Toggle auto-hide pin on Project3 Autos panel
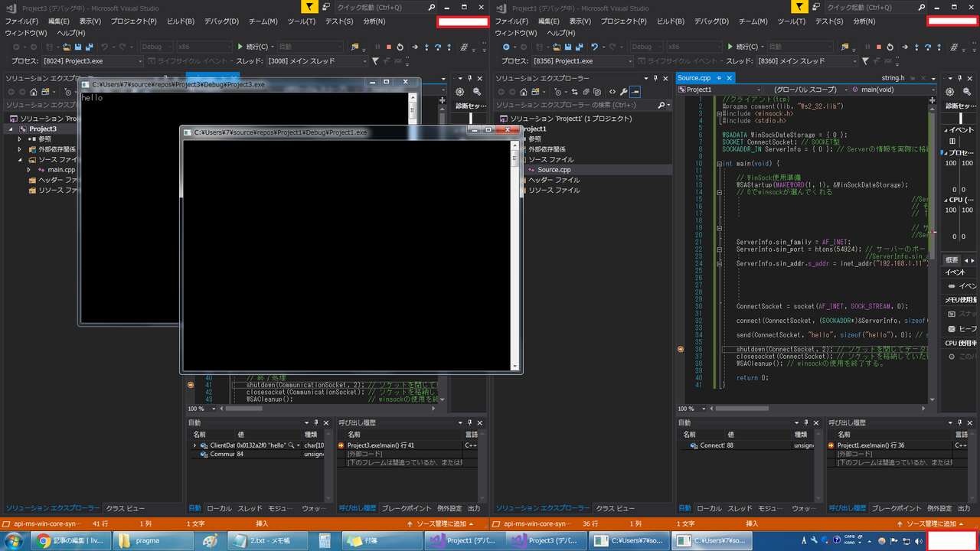980x551 pixels. click(315, 422)
